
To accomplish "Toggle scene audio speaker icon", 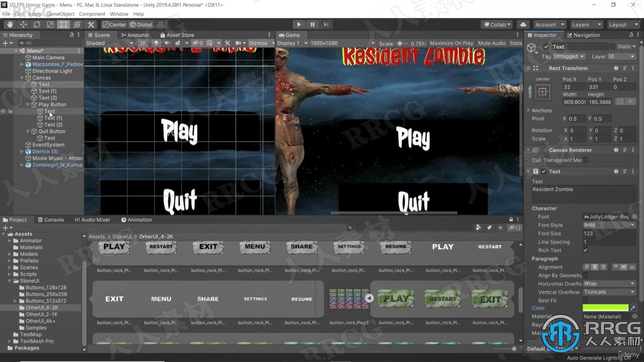I will coord(167,43).
